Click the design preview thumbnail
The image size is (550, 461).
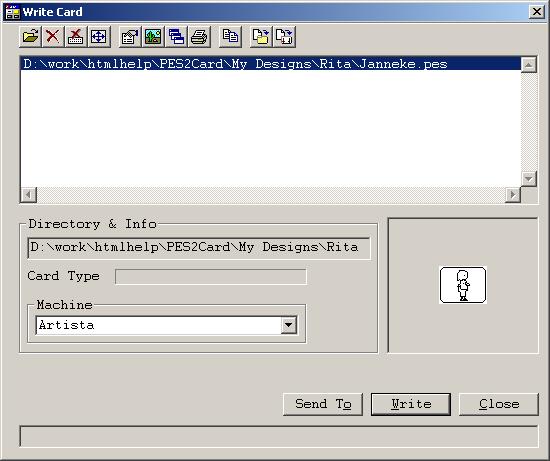pyautogui.click(x=463, y=285)
